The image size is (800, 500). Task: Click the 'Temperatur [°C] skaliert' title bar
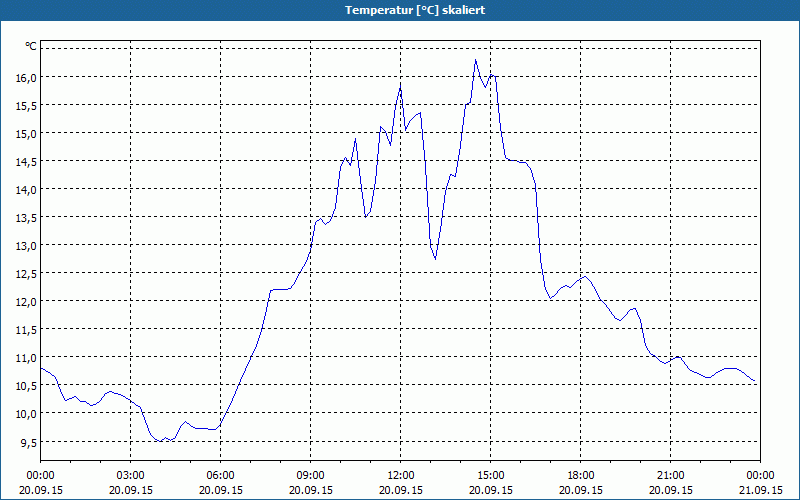point(400,10)
